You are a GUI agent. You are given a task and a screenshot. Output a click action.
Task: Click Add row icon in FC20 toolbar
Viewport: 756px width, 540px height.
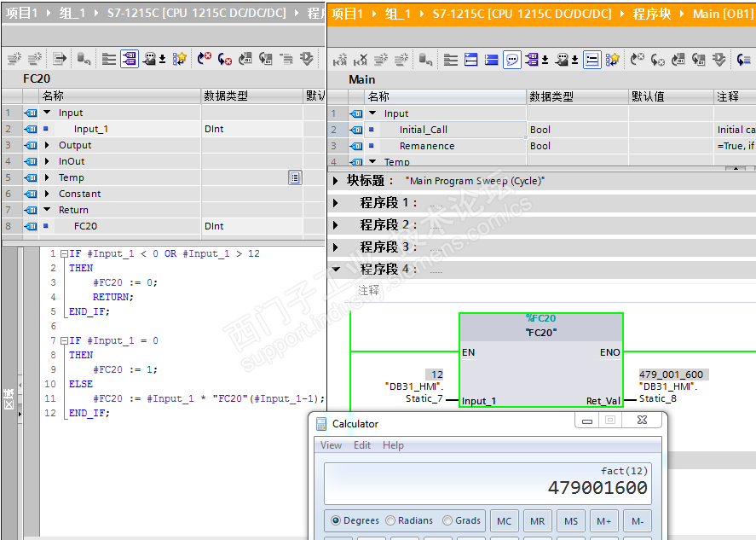click(35, 59)
